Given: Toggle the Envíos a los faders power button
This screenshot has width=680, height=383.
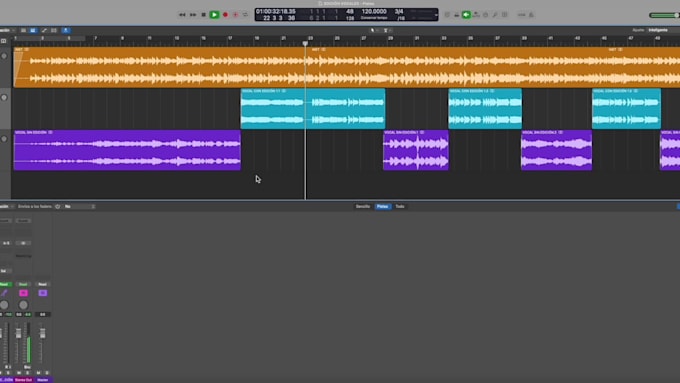Looking at the screenshot, I should (x=58, y=206).
